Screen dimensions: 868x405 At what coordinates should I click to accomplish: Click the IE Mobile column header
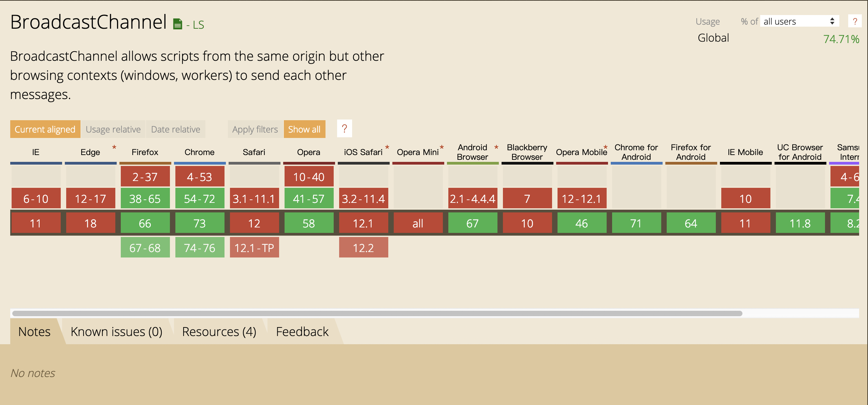coord(746,152)
